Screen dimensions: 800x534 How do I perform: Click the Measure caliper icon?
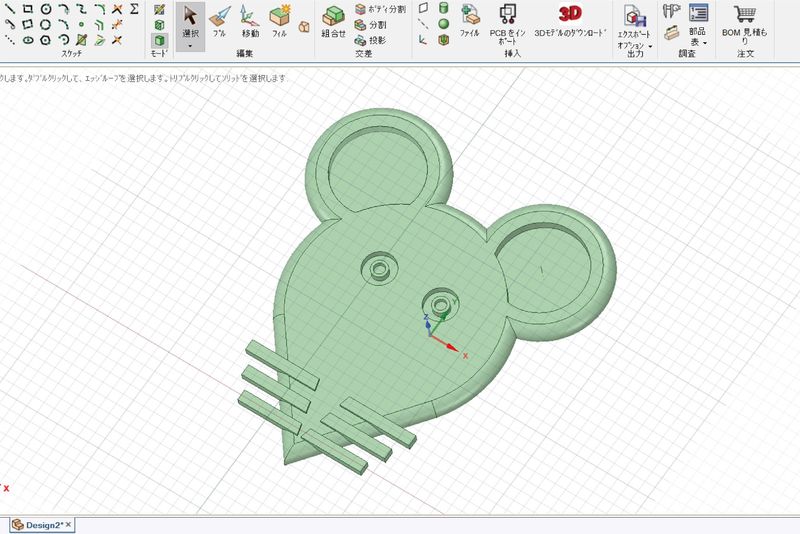coord(671,11)
